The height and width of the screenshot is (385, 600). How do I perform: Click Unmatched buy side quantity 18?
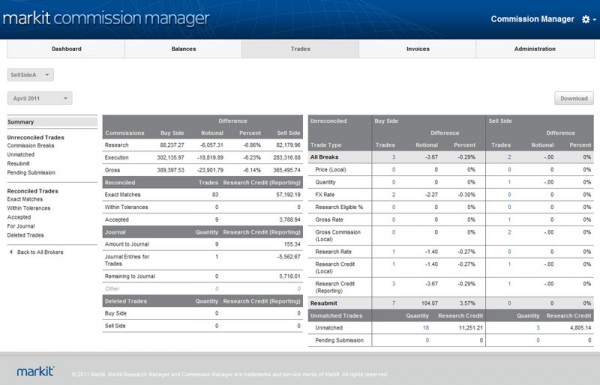tap(426, 328)
